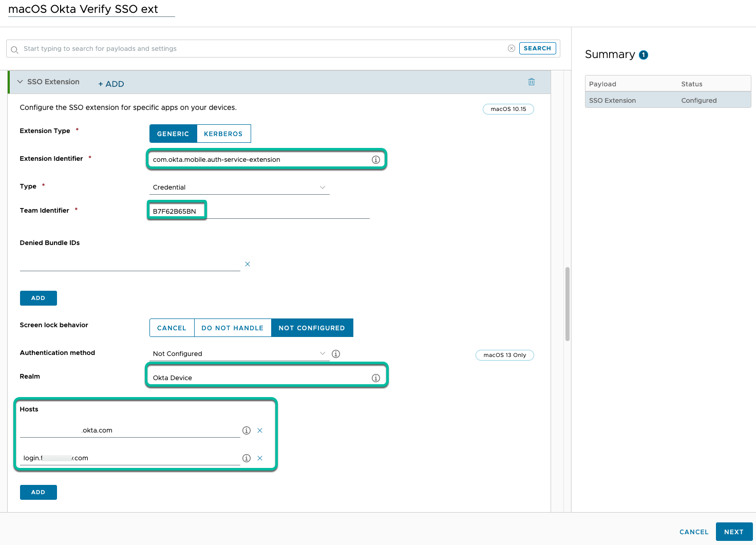Viewport: 756px width, 545px height.
Task: Clear the search field with X icon
Action: [512, 48]
